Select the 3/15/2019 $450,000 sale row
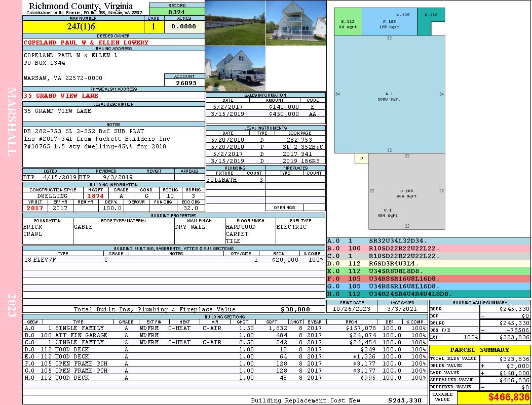 click(265, 114)
